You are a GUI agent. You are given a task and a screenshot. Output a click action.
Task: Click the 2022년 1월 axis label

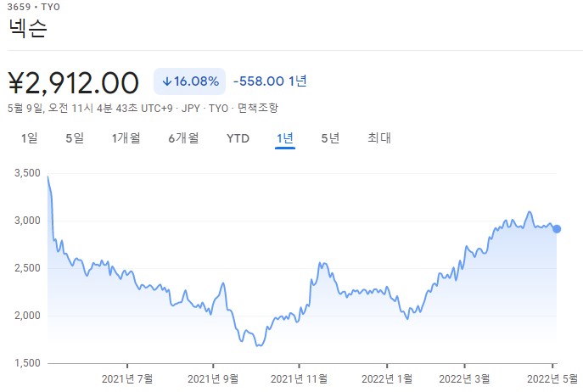(x=387, y=379)
